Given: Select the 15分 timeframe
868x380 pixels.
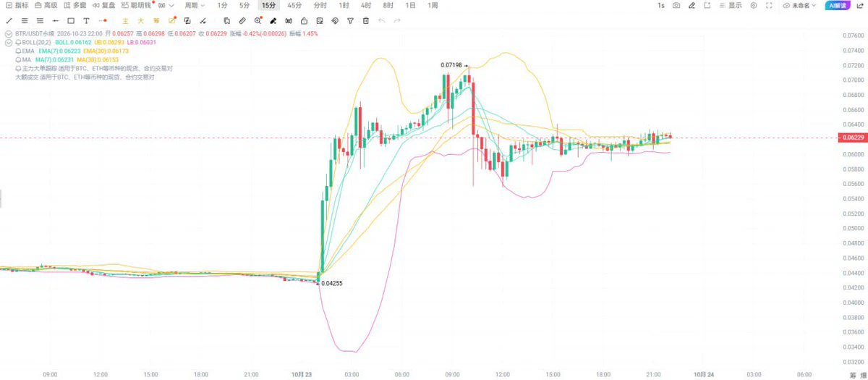Looking at the screenshot, I should [x=269, y=6].
